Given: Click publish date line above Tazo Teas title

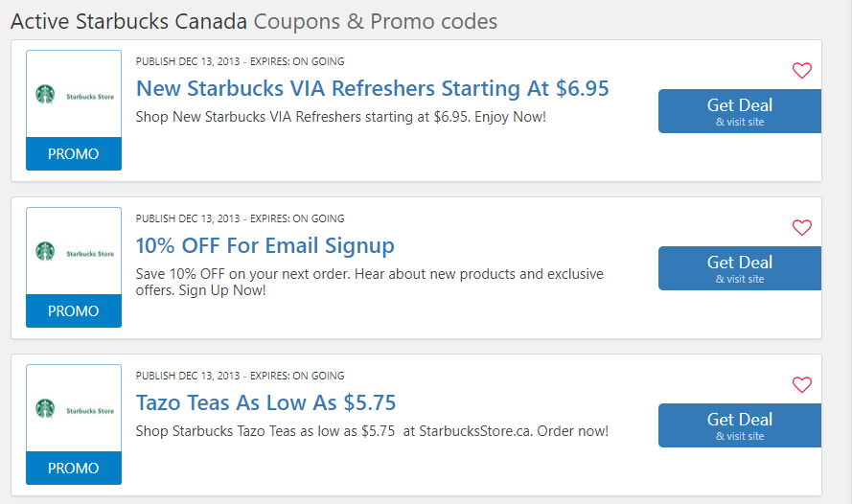Looking at the screenshot, I should pyautogui.click(x=240, y=376).
